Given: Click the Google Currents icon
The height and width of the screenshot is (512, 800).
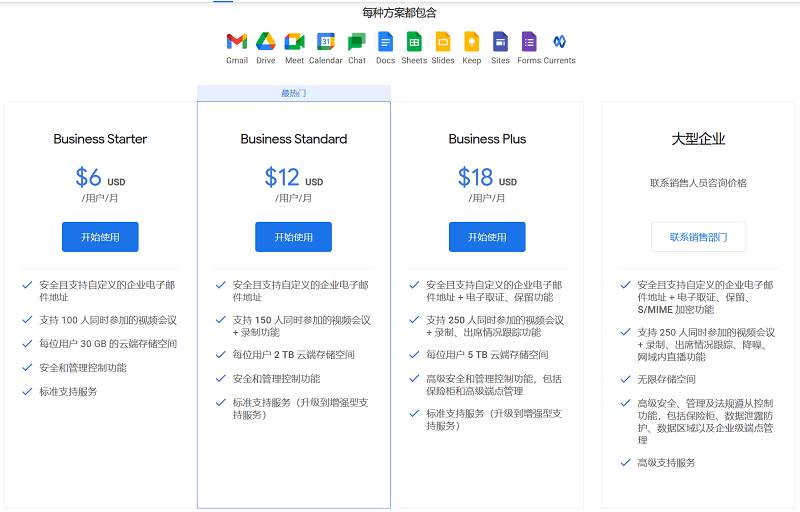Looking at the screenshot, I should tap(560, 41).
